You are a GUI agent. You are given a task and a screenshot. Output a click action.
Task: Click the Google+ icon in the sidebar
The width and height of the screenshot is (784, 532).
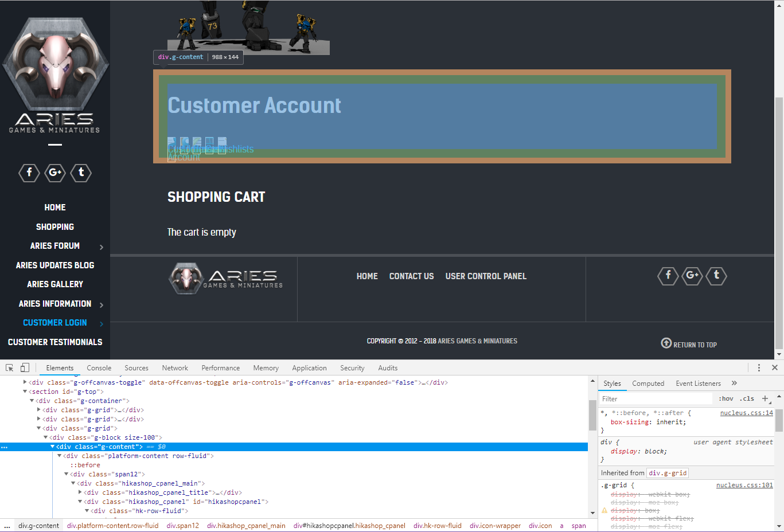[x=55, y=173]
